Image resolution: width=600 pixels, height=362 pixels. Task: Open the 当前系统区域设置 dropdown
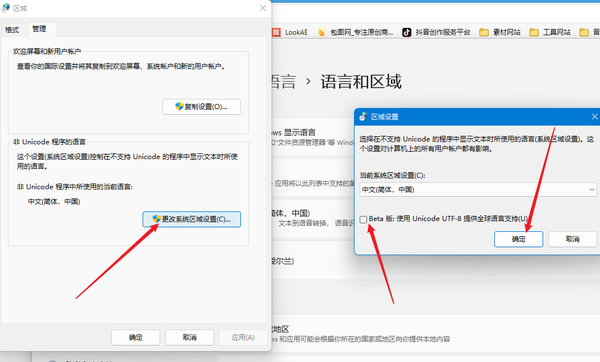point(478,190)
